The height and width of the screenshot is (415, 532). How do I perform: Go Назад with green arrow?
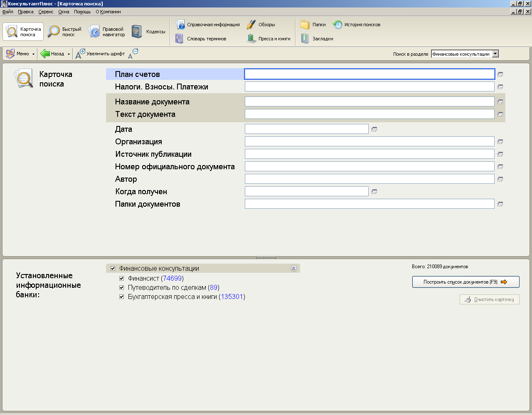52,54
